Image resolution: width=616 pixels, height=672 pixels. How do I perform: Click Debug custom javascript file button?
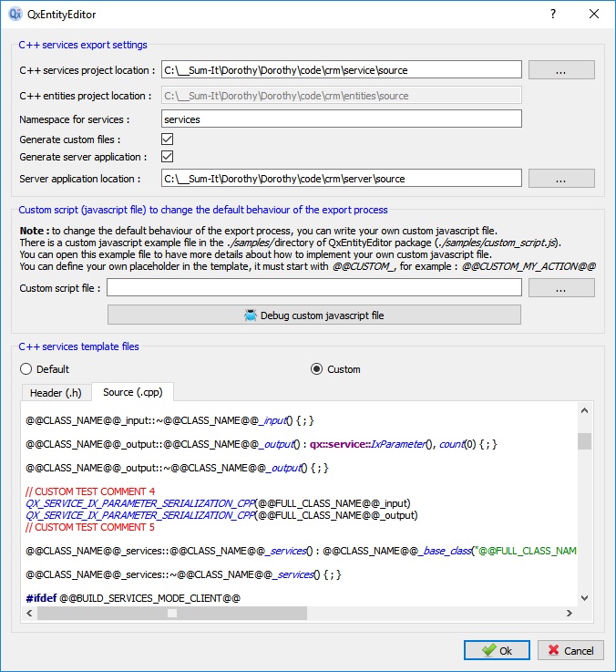tap(314, 315)
